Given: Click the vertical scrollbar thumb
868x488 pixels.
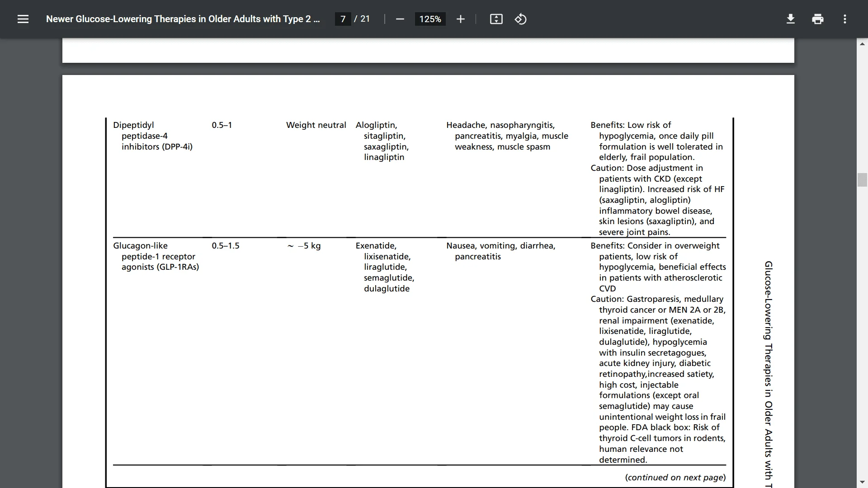Looking at the screenshot, I should pyautogui.click(x=862, y=179).
